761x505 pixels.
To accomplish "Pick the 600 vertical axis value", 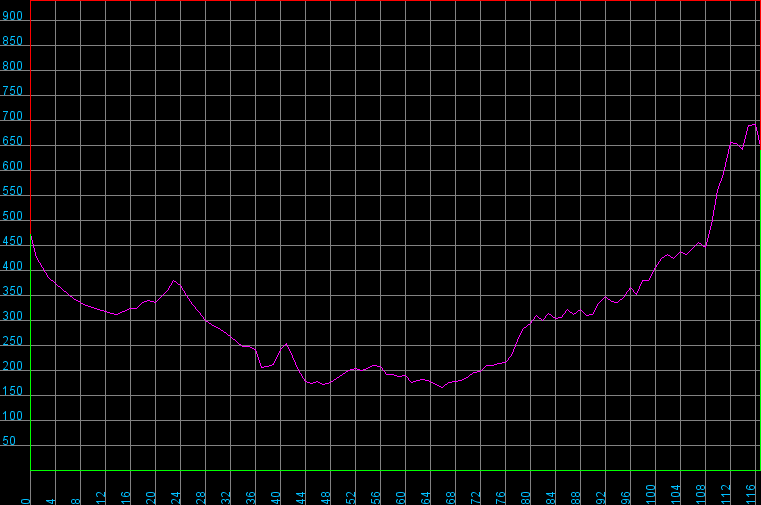I will (13, 166).
